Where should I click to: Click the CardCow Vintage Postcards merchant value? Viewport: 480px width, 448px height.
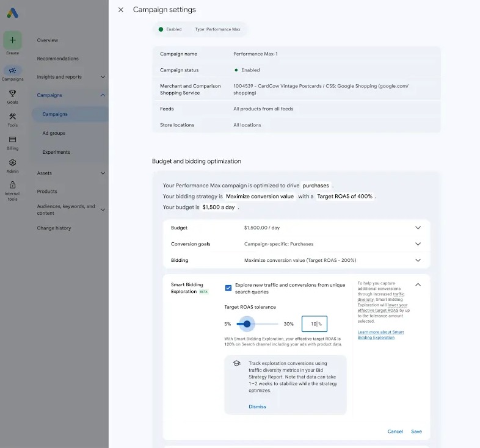321,89
